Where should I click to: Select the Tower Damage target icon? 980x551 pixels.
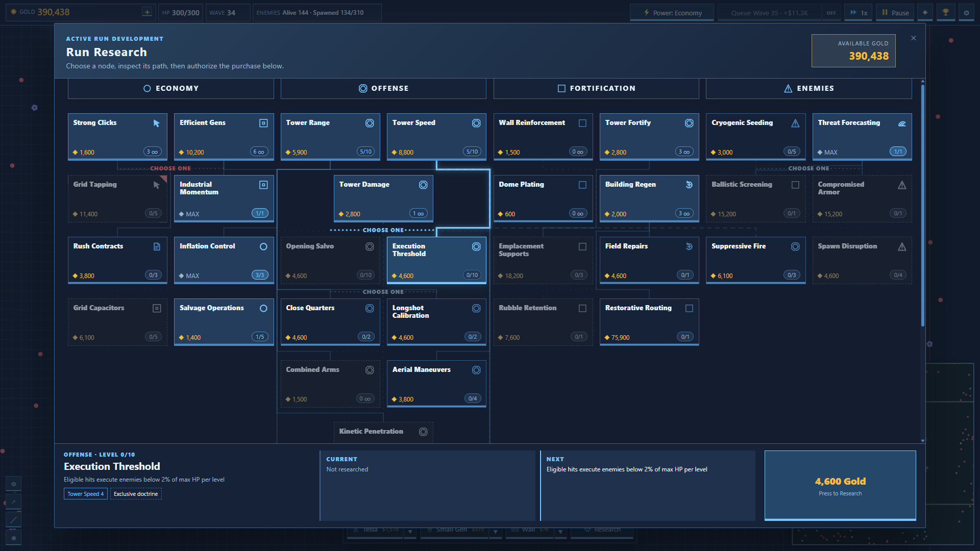pyautogui.click(x=423, y=185)
